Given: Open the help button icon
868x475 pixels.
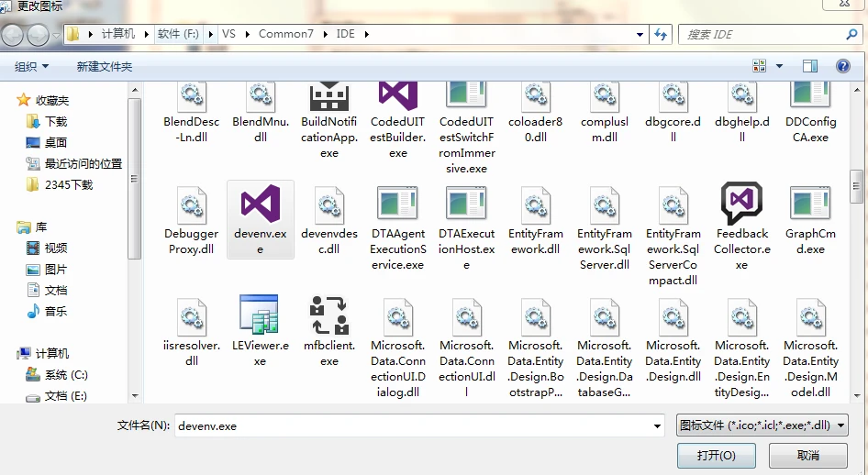Looking at the screenshot, I should (x=842, y=66).
